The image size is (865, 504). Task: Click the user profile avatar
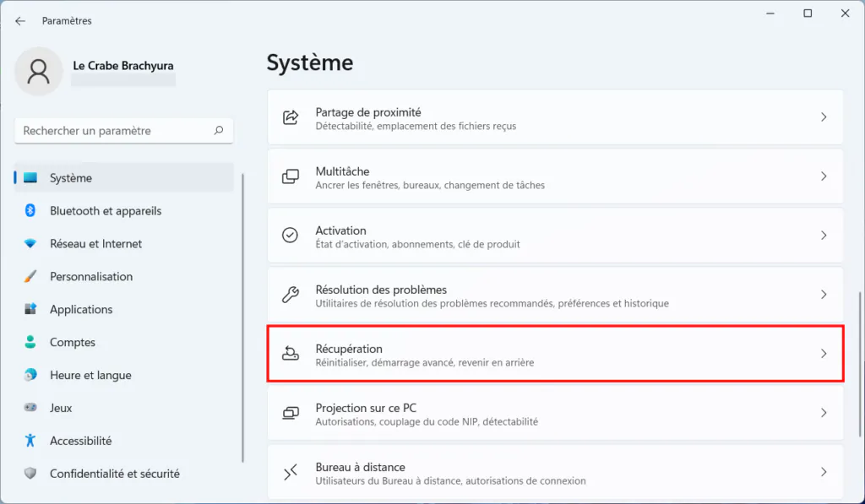coord(39,72)
